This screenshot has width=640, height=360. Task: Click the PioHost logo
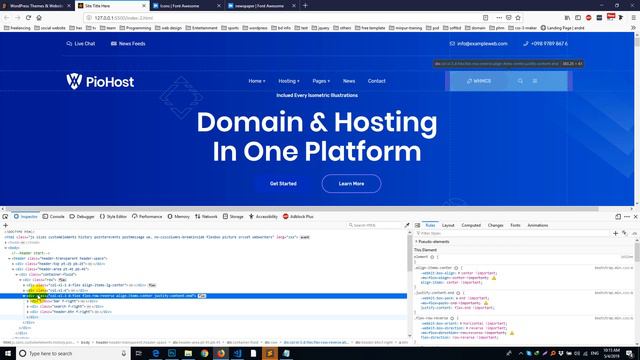(x=100, y=81)
